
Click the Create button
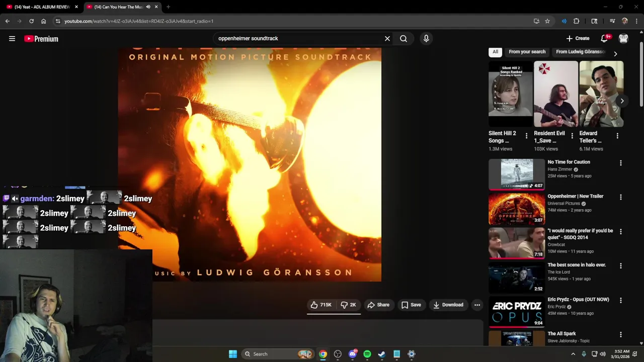tap(578, 38)
